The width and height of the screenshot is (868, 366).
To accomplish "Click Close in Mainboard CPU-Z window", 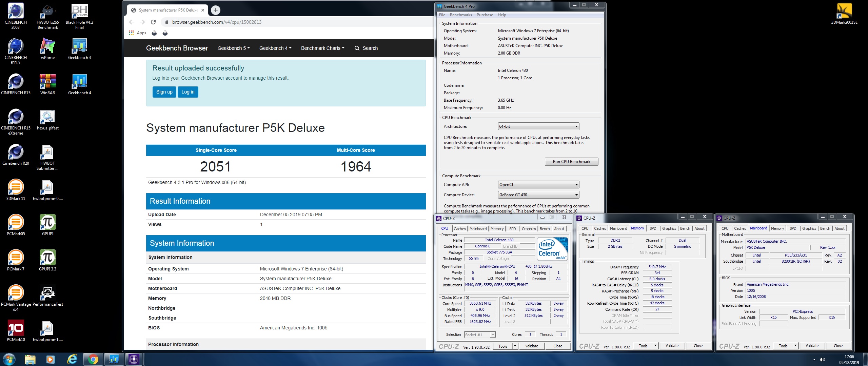I will [x=838, y=346].
